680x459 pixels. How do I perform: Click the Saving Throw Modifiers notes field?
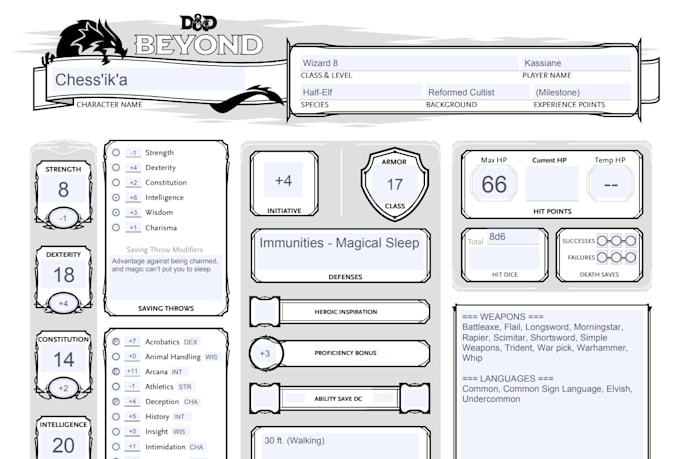coord(166,277)
